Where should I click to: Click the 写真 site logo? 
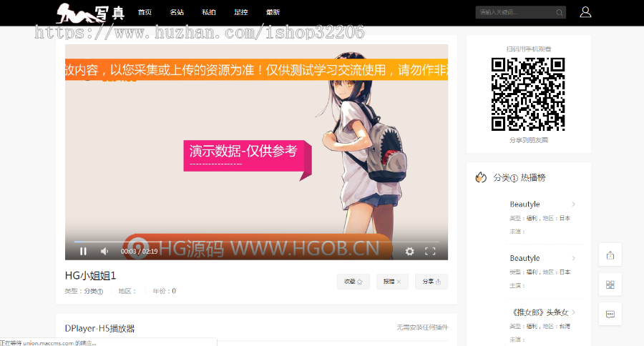(90, 13)
